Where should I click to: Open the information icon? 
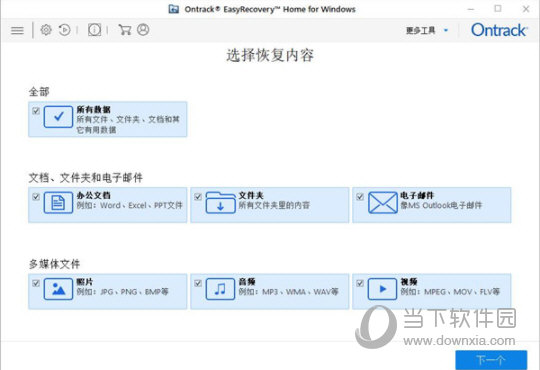point(94,30)
